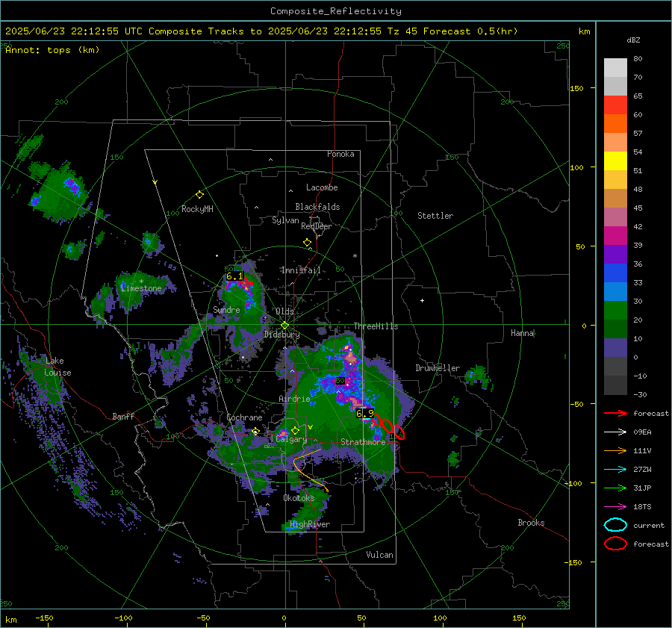This screenshot has height=628, width=672.
Task: Click the Vulcan town label
Action: [x=380, y=555]
